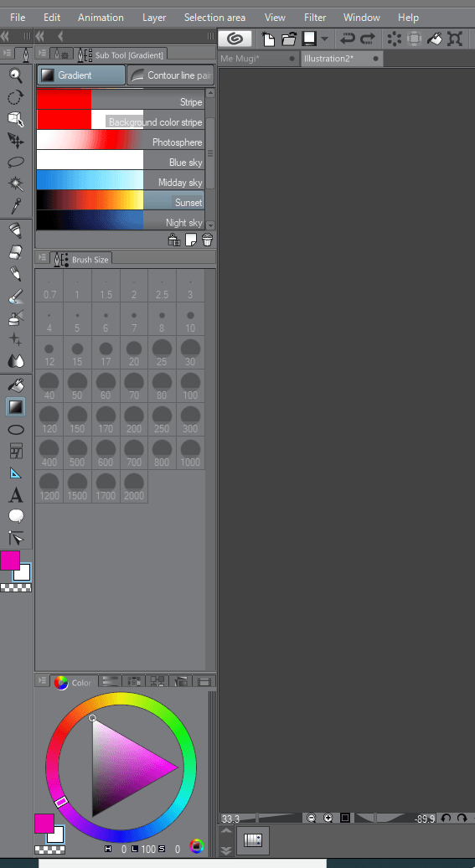Select the Operation cube tool
The height and width of the screenshot is (868, 475).
[16, 119]
